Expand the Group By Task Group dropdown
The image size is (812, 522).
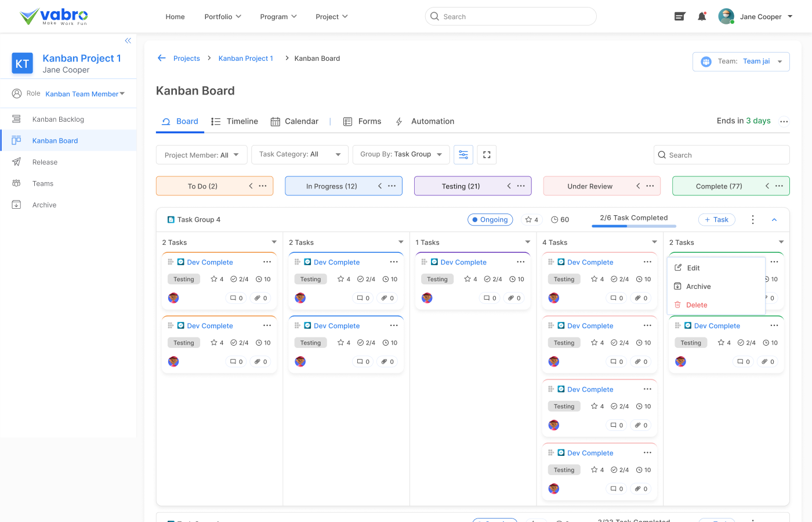pos(401,155)
